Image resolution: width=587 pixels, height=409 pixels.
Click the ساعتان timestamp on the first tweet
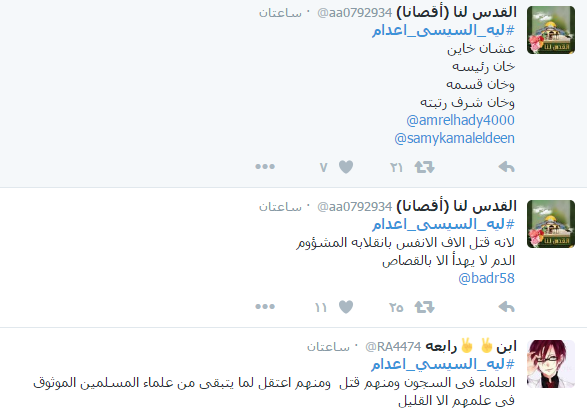[280, 13]
